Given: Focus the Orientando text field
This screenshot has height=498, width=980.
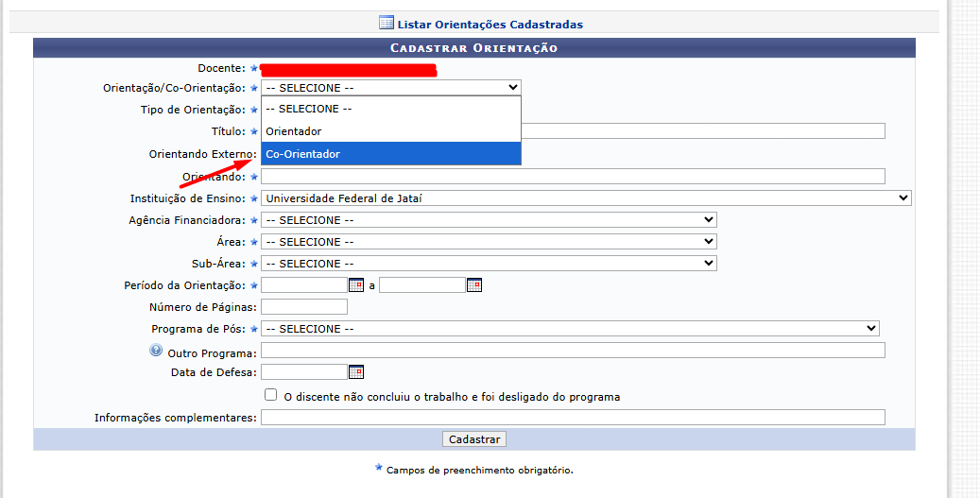Looking at the screenshot, I should pos(573,176).
